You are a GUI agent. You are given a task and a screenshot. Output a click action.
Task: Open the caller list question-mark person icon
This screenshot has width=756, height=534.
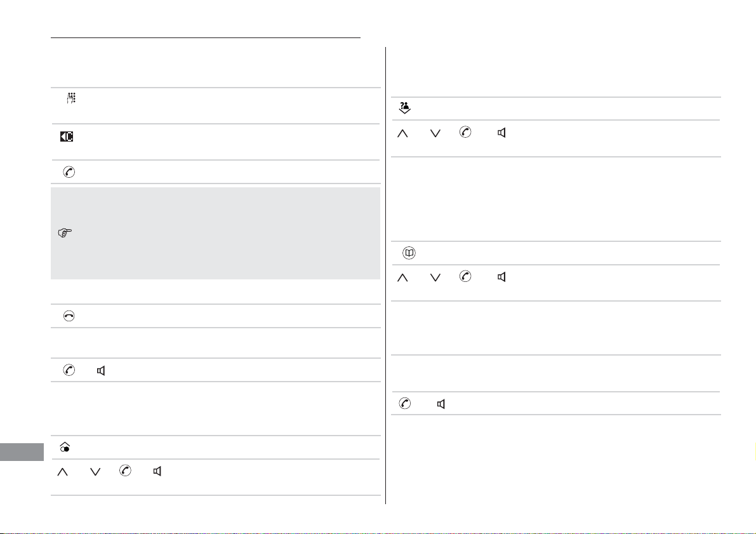[405, 108]
